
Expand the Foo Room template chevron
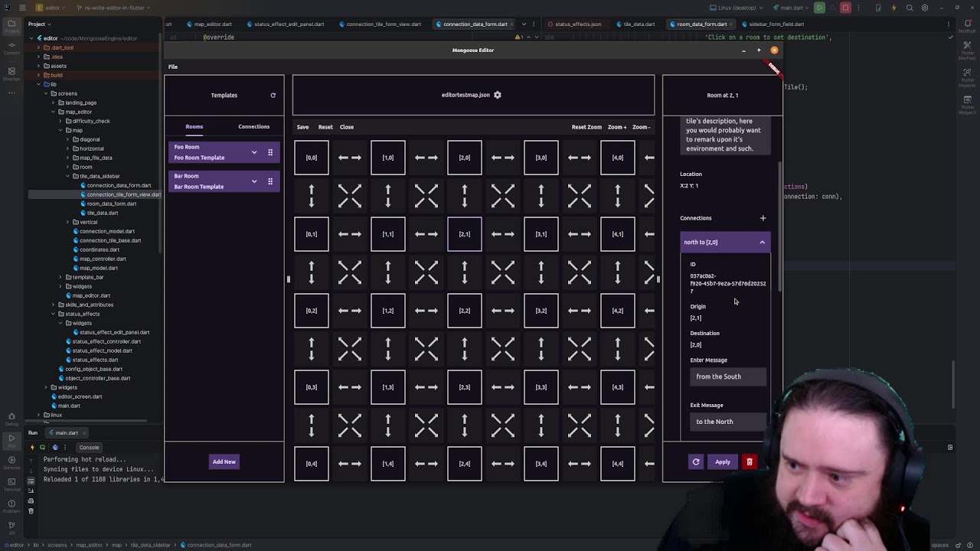254,152
